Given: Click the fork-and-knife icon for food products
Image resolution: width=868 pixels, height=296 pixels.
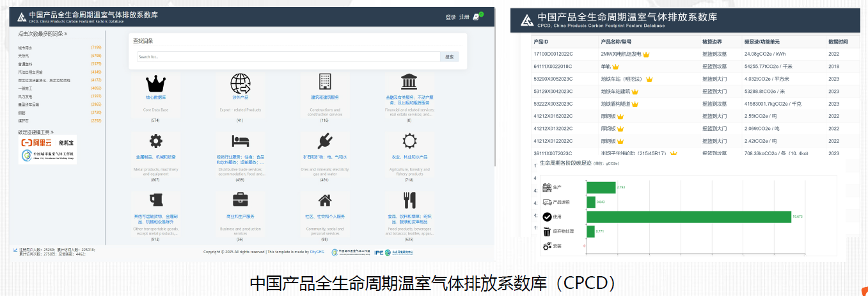Looking at the screenshot, I should point(409,201).
